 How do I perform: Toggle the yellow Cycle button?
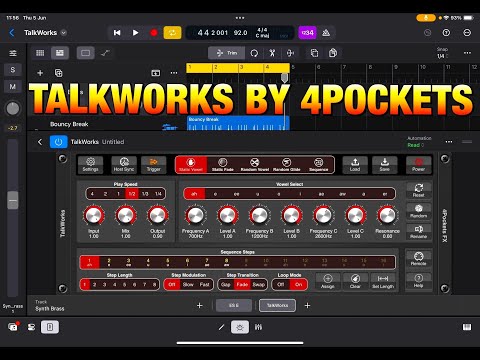pos(172,33)
